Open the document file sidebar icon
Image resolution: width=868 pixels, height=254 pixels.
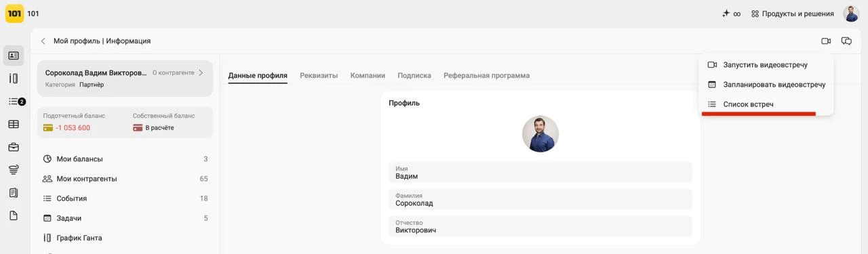(x=14, y=215)
